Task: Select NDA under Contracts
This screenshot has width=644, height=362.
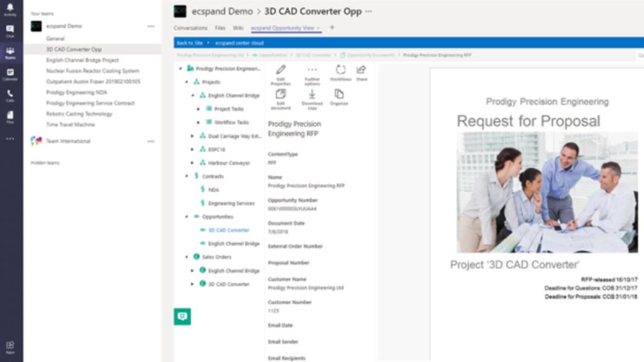Action: pyautogui.click(x=214, y=189)
